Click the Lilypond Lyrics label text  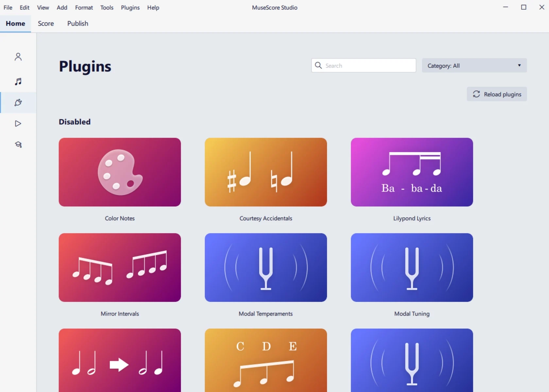(x=412, y=218)
